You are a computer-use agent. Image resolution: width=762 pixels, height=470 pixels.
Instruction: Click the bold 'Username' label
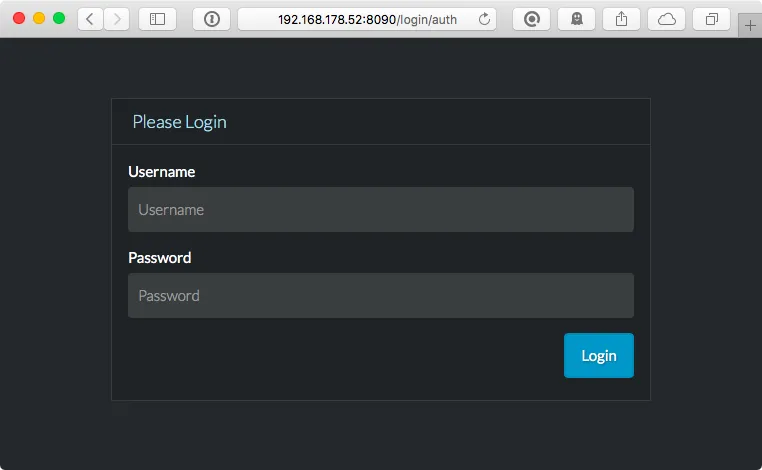pos(162,172)
